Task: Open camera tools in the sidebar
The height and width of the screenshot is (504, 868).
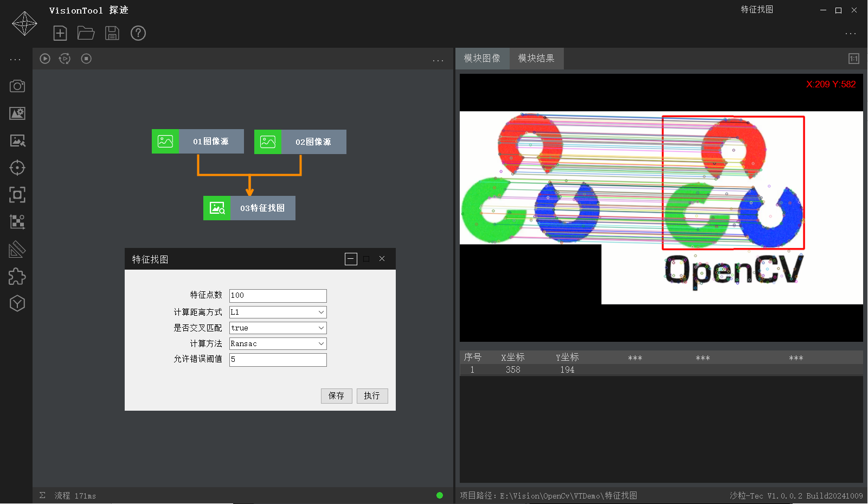Action: click(17, 86)
